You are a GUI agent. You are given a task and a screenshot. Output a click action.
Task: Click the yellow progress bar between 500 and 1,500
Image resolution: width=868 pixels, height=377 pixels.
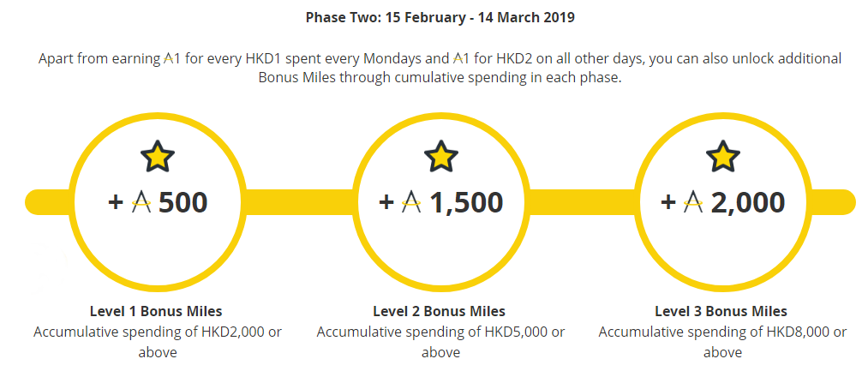(x=300, y=202)
